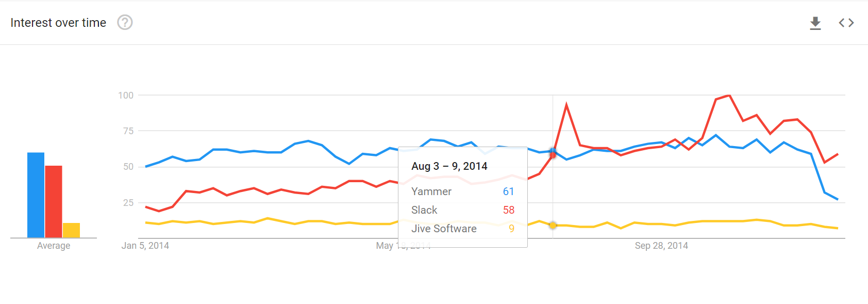Download the chart data as CSV

point(815,23)
